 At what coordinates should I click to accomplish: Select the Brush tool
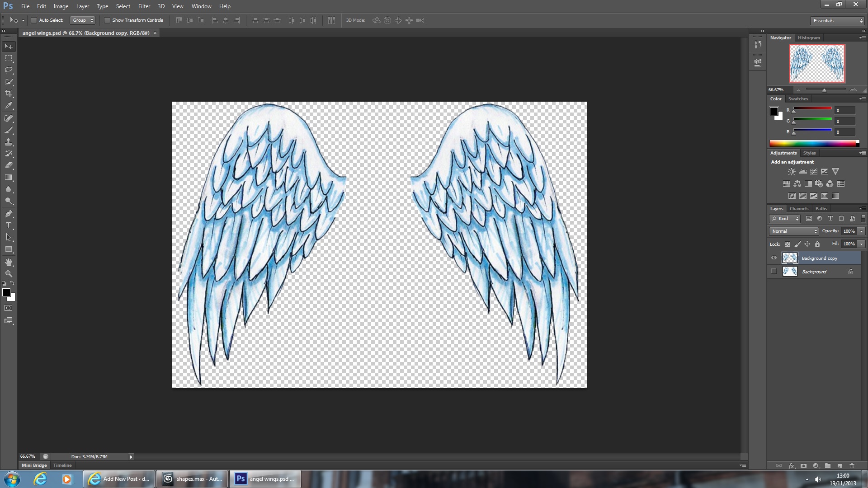8,129
